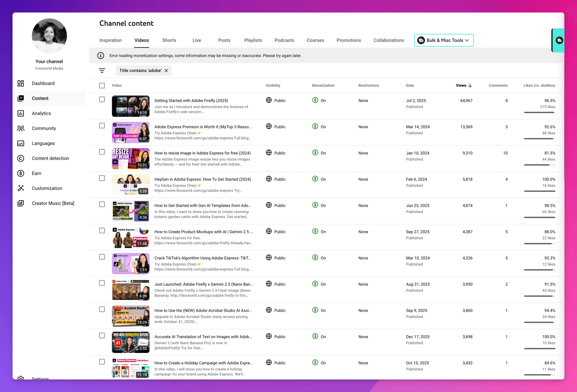Open monetization On setting for HeyGen video

(319, 179)
